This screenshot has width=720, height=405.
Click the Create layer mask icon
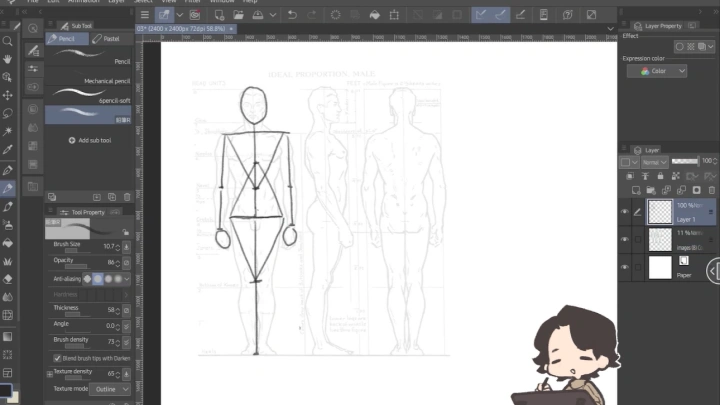point(697,190)
